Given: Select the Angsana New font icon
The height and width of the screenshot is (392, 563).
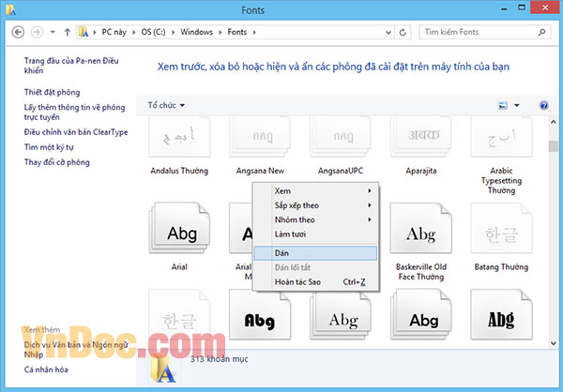Looking at the screenshot, I should [x=260, y=137].
